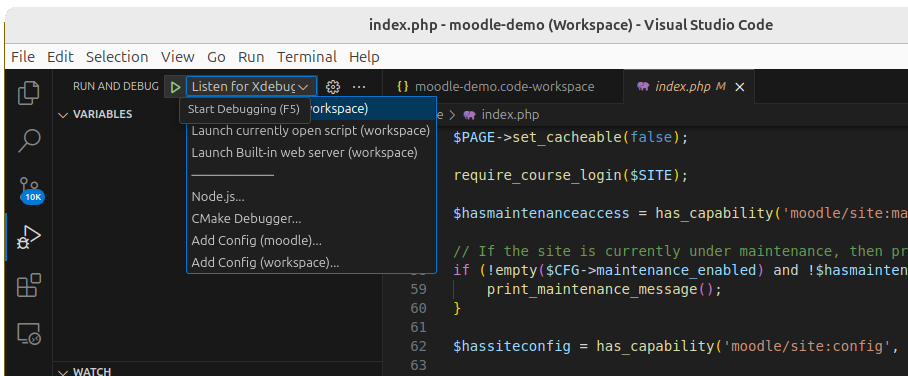
Task: Open the Extensions view icon
Action: (28, 285)
